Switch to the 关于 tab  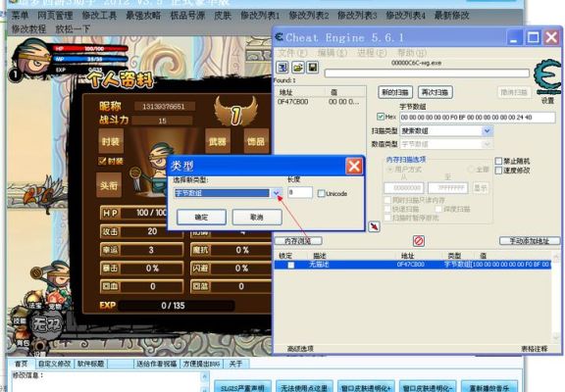pos(235,364)
